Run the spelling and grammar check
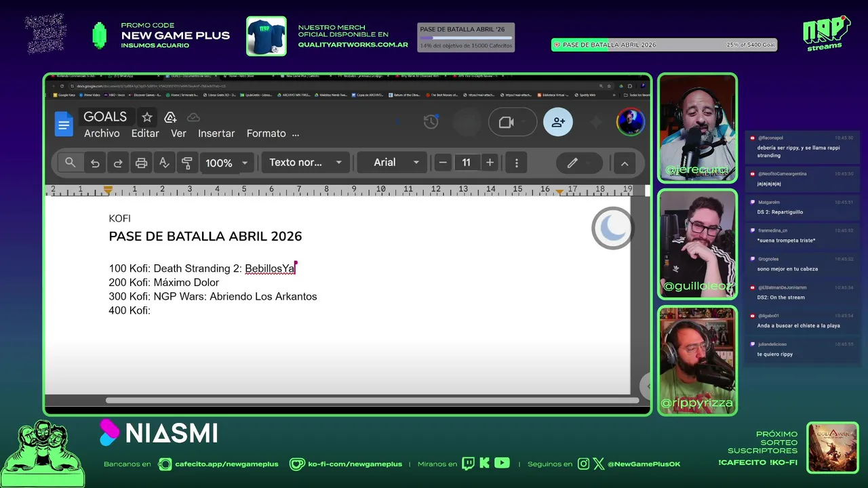 click(x=164, y=163)
